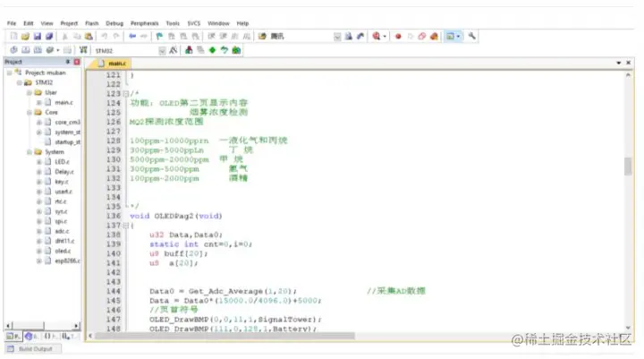Click the indent selected lines icon
Screen dimensions: 644x359
[x=211, y=36]
